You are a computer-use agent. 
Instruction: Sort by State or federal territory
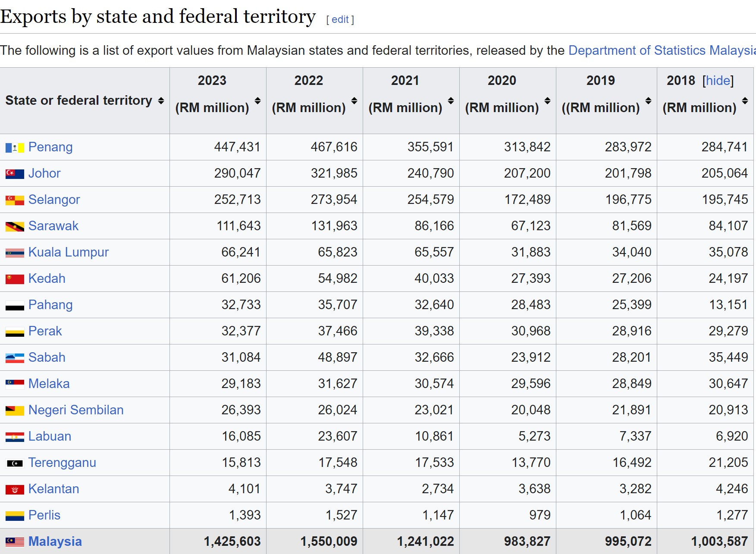[x=161, y=101]
